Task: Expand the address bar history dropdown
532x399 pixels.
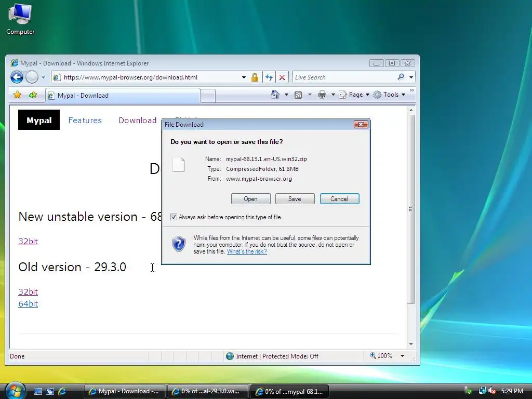Action: [244, 77]
